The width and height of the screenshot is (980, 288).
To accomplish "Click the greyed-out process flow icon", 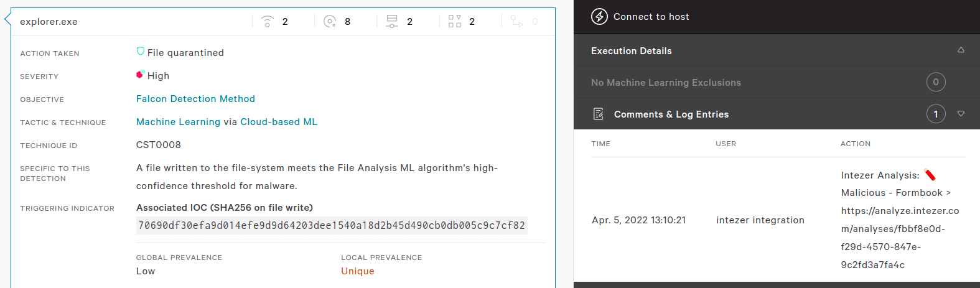I will pos(516,21).
